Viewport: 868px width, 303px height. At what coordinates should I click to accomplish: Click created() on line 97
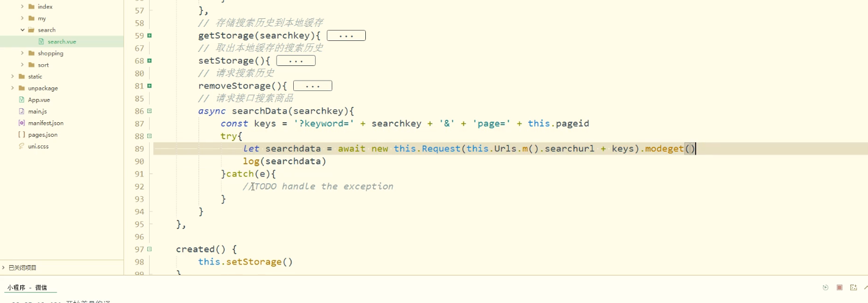point(201,249)
